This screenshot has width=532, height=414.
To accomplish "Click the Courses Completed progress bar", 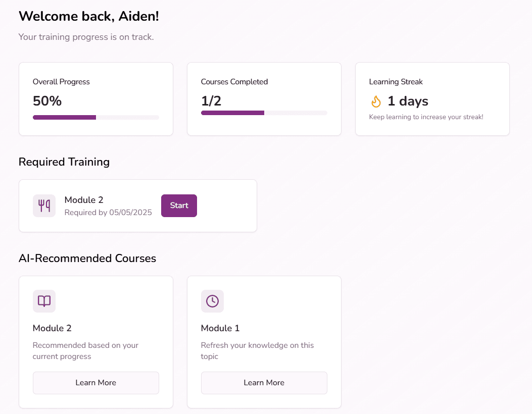I will [x=264, y=113].
